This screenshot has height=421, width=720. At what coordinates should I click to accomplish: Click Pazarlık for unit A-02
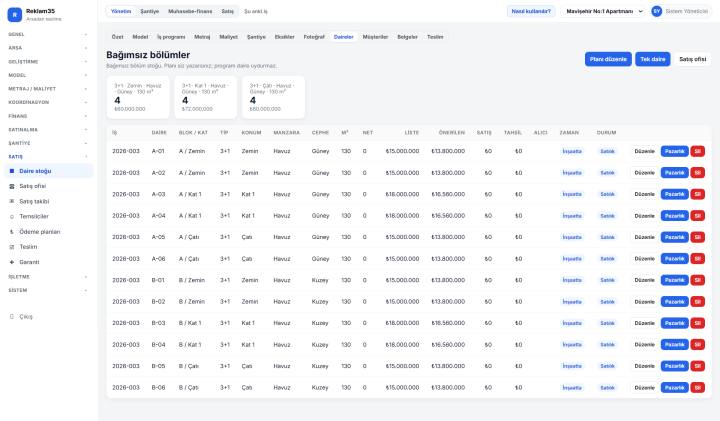(x=675, y=173)
